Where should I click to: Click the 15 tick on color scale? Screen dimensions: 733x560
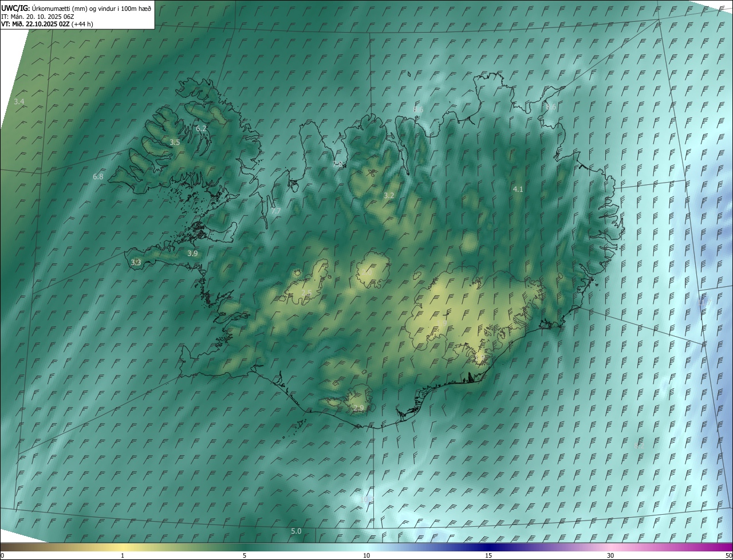[x=488, y=555]
